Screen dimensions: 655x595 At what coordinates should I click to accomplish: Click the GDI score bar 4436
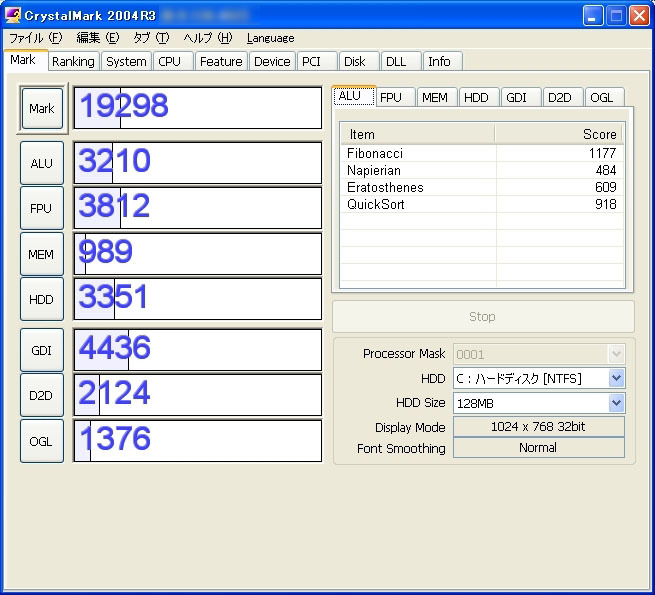(x=198, y=350)
